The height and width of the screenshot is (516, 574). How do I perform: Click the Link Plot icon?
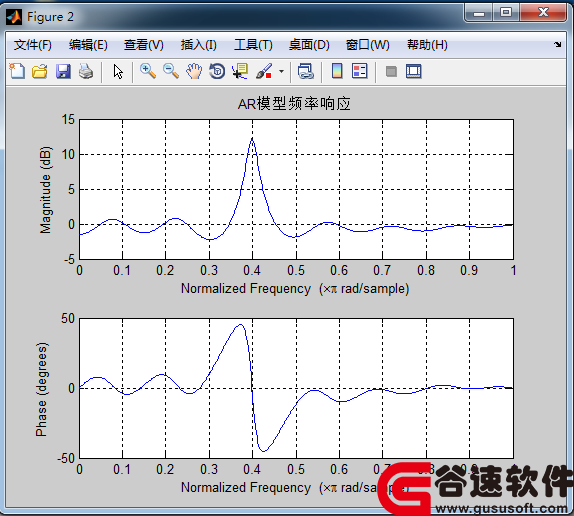tap(305, 71)
